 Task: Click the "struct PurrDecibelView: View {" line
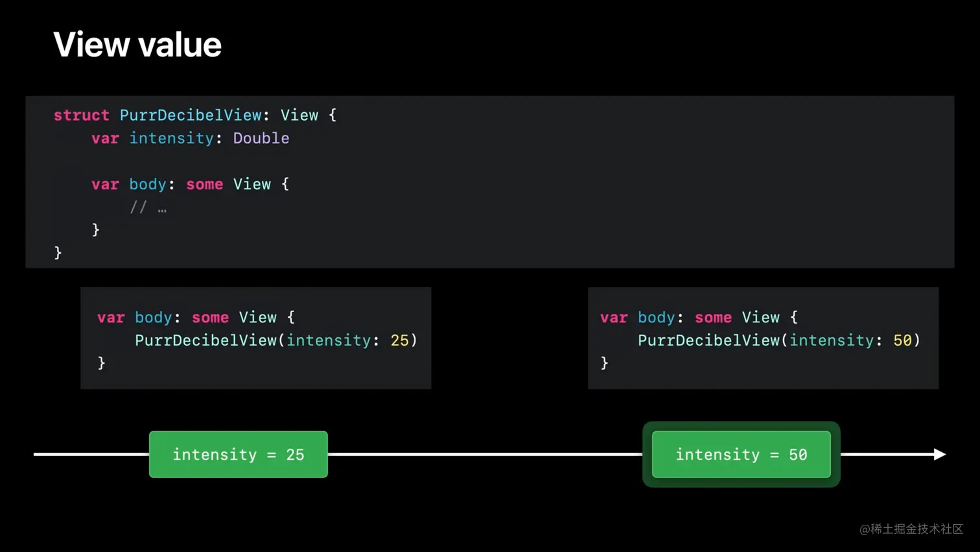pyautogui.click(x=195, y=115)
